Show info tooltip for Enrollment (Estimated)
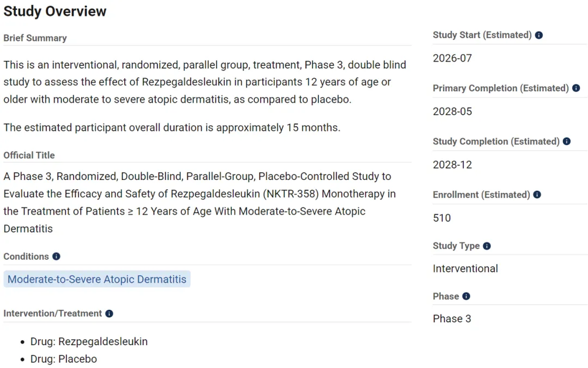The height and width of the screenshot is (368, 588). (537, 195)
